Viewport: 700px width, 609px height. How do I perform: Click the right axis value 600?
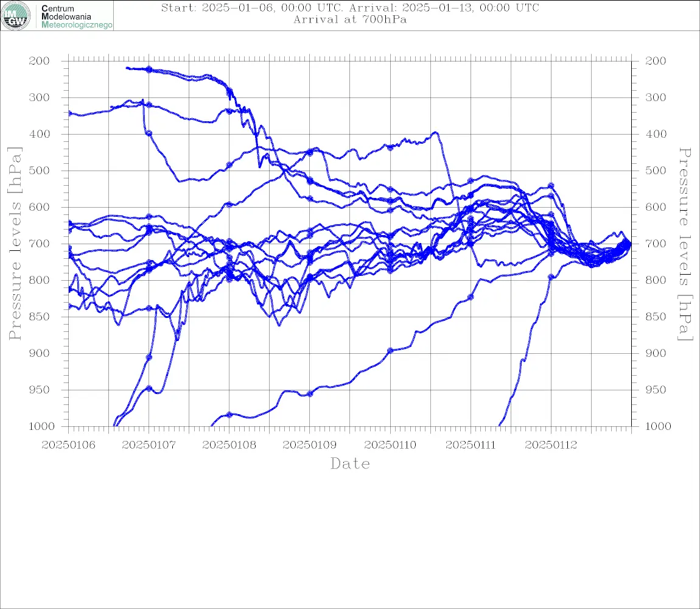pyautogui.click(x=656, y=207)
